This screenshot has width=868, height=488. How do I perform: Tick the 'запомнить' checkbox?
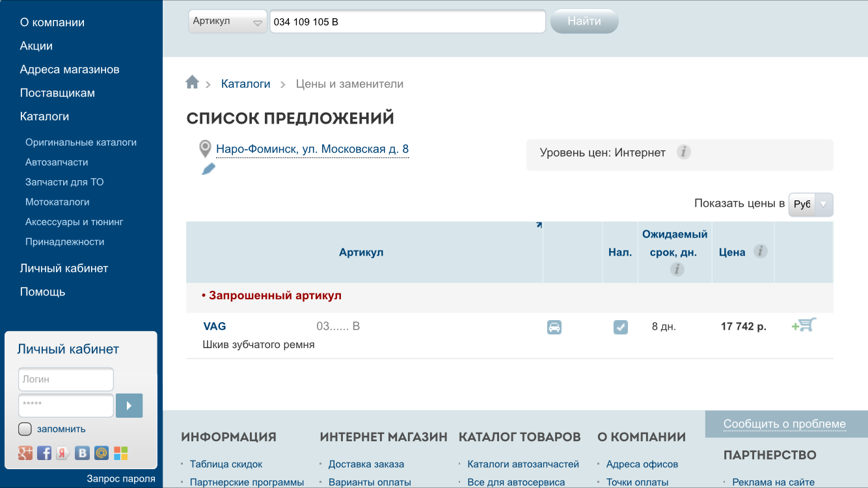25,429
